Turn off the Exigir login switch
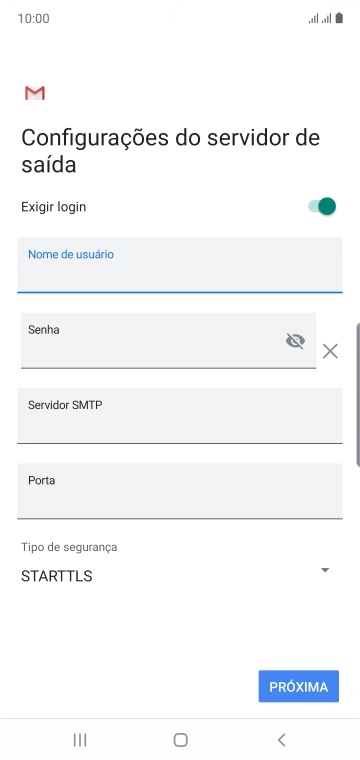 (322, 206)
